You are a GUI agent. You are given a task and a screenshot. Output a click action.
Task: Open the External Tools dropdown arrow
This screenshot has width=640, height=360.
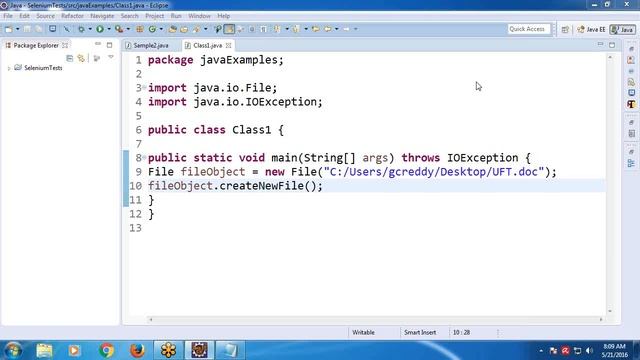(128, 29)
